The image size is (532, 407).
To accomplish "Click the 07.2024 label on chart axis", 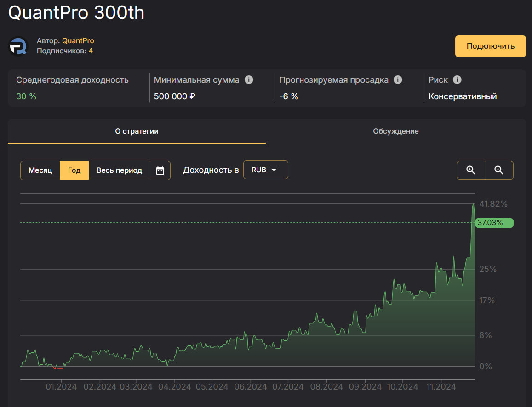I will (x=287, y=387).
